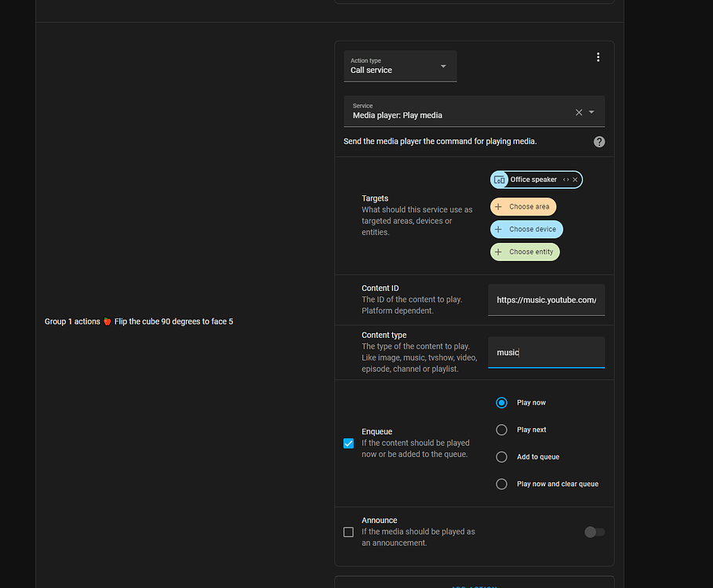The height and width of the screenshot is (588, 713).
Task: Open the Service dropdown arrow
Action: click(591, 111)
